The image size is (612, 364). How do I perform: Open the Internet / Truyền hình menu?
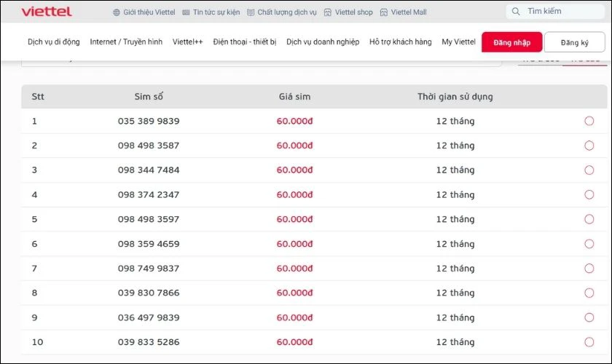pyautogui.click(x=126, y=41)
